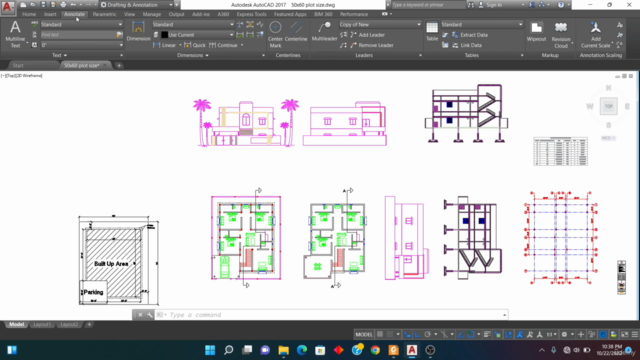Click the black Use Current color swatch
This screenshot has height=360, width=640.
164,35
